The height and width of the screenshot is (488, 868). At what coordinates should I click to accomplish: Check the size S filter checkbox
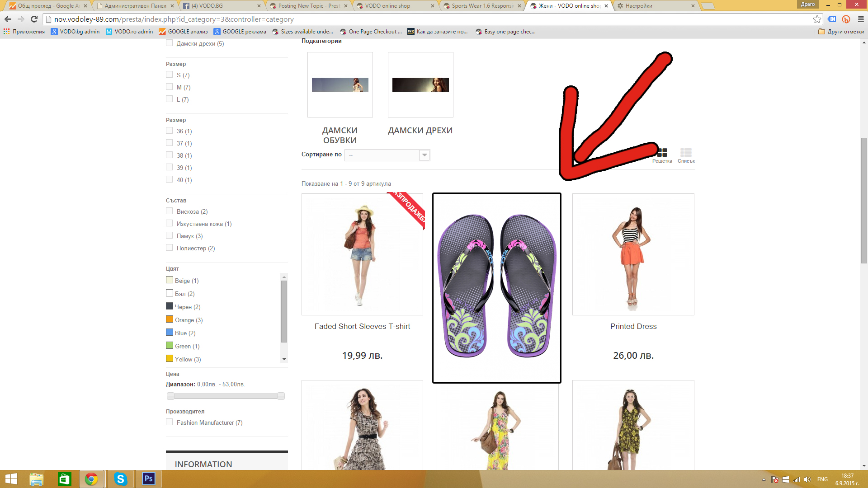170,75
